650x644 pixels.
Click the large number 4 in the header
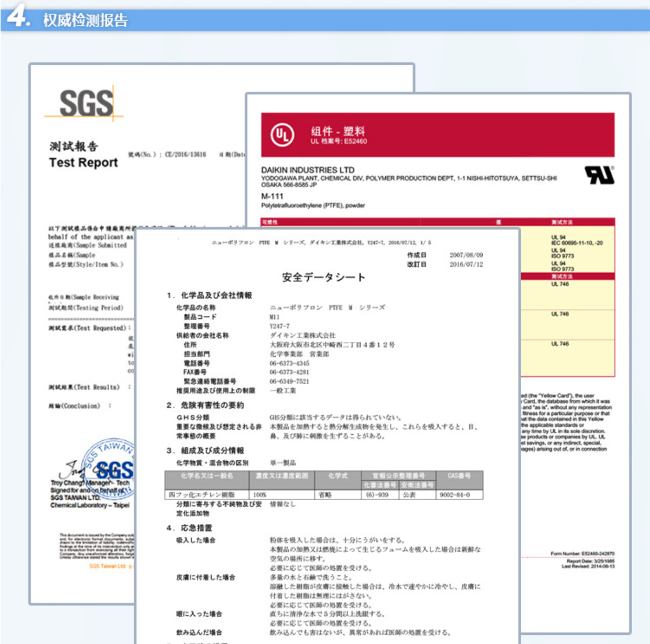(x=18, y=17)
